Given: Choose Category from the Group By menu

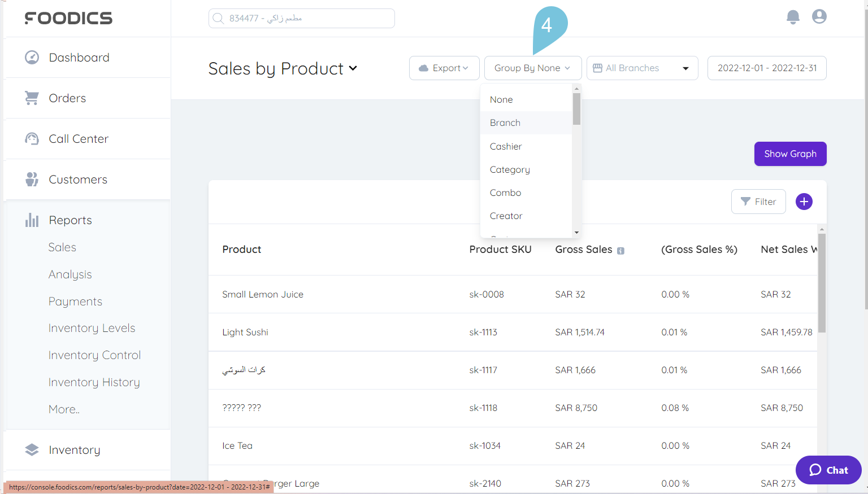Looking at the screenshot, I should pyautogui.click(x=509, y=169).
